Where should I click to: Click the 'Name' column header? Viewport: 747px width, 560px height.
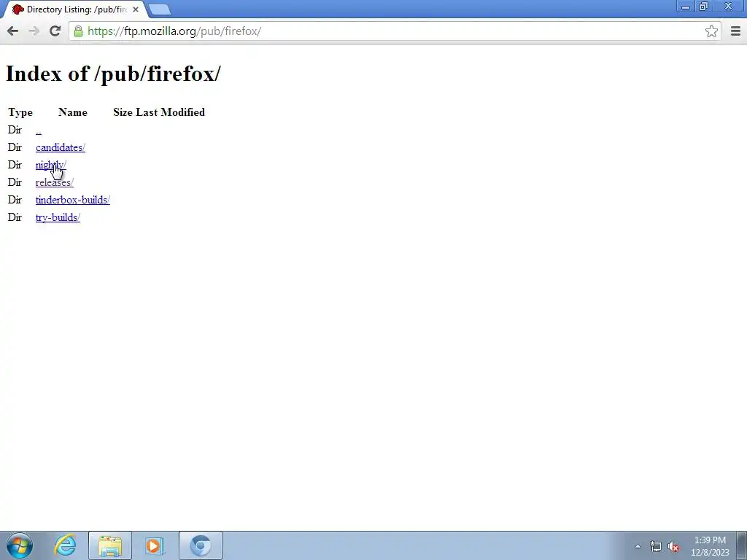[73, 112]
